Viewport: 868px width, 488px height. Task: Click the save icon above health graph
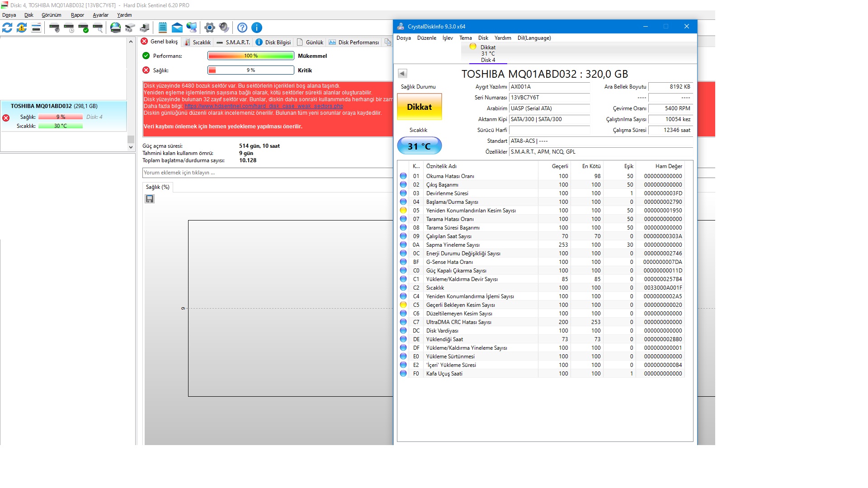(x=150, y=199)
